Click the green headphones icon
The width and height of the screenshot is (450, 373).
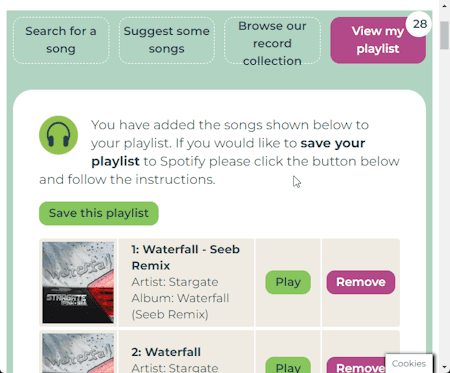tap(58, 135)
